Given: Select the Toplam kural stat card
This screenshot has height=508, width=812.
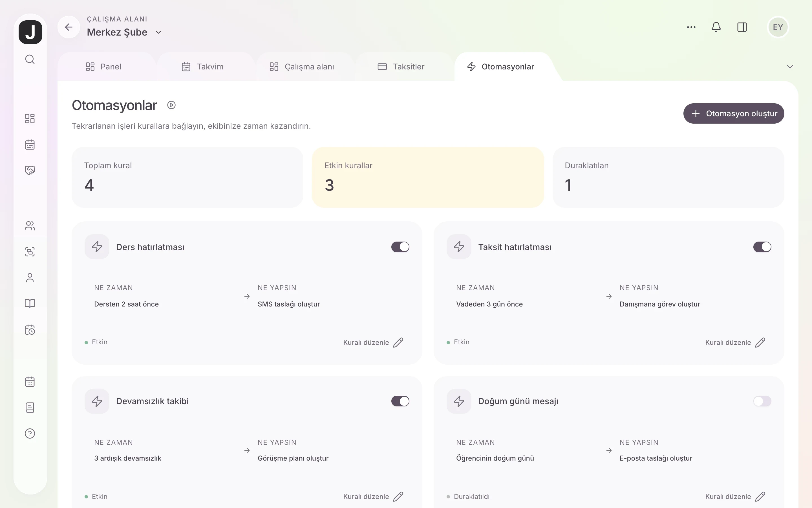Looking at the screenshot, I should pyautogui.click(x=187, y=177).
